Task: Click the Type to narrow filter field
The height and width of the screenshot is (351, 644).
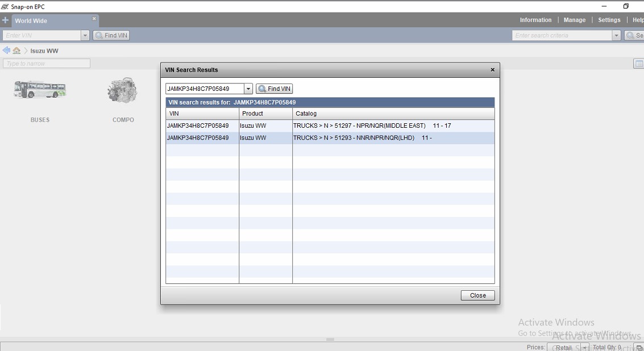Action: click(47, 64)
